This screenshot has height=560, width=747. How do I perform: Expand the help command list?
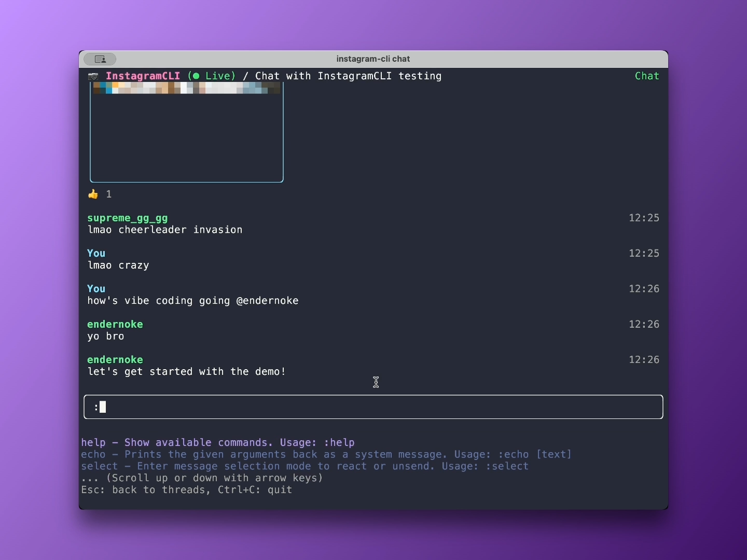point(218,442)
